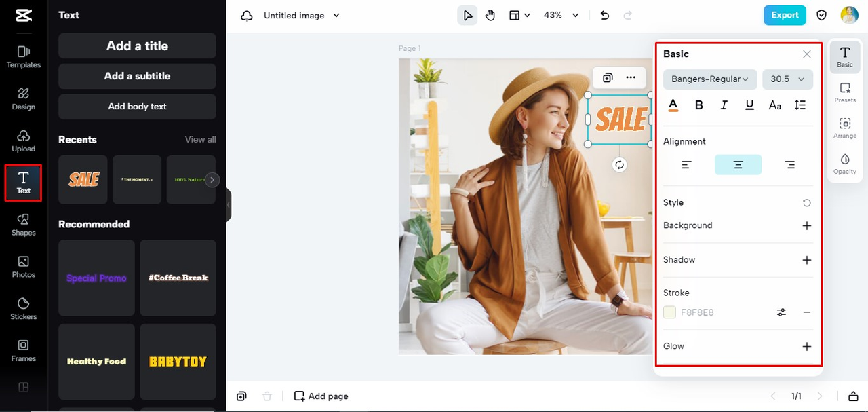The width and height of the screenshot is (868, 412).
Task: Expand the Shadow style option
Action: coord(806,260)
